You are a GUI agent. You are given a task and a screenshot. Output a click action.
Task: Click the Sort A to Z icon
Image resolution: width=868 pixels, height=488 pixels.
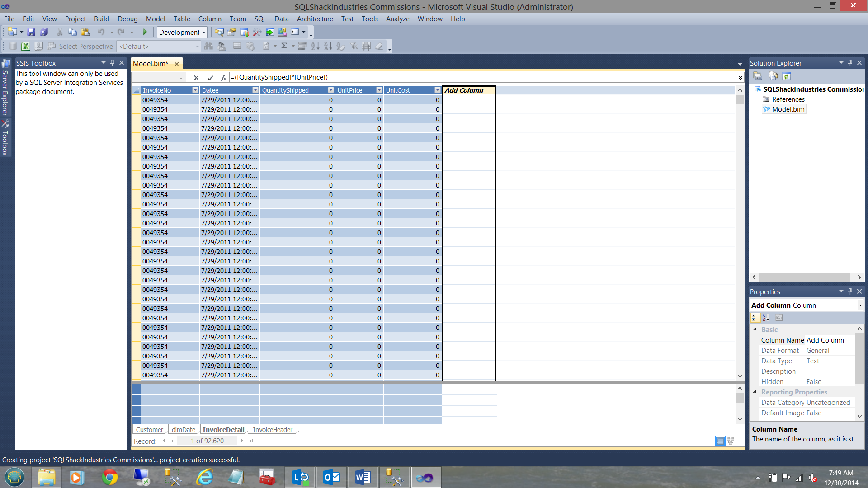(x=315, y=46)
